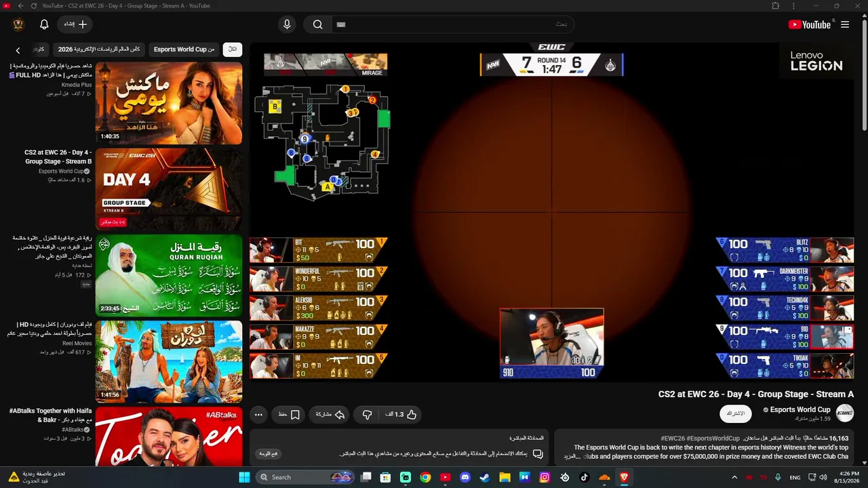This screenshot has width=868, height=488.
Task: Open Google Chrome from the taskbar
Action: click(x=425, y=477)
